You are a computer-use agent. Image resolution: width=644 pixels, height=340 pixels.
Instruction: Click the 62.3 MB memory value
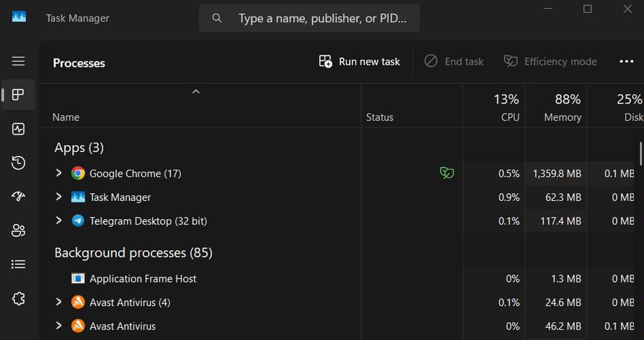pyautogui.click(x=563, y=198)
